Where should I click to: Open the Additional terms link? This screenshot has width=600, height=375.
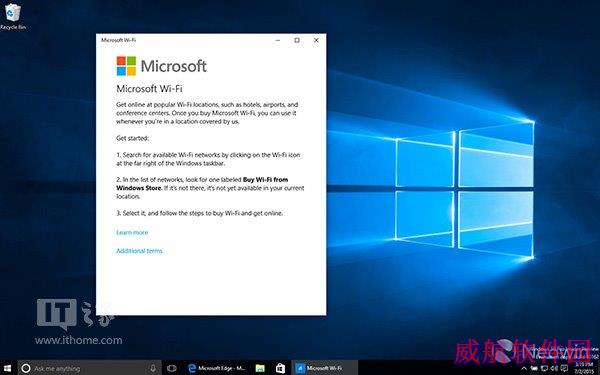tap(140, 251)
